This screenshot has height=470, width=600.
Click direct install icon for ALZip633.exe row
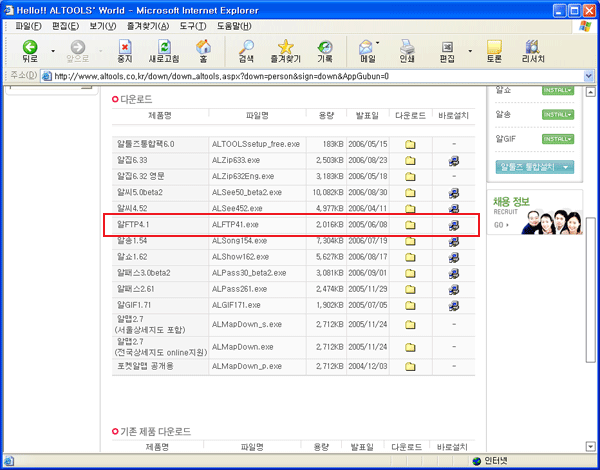pos(454,161)
